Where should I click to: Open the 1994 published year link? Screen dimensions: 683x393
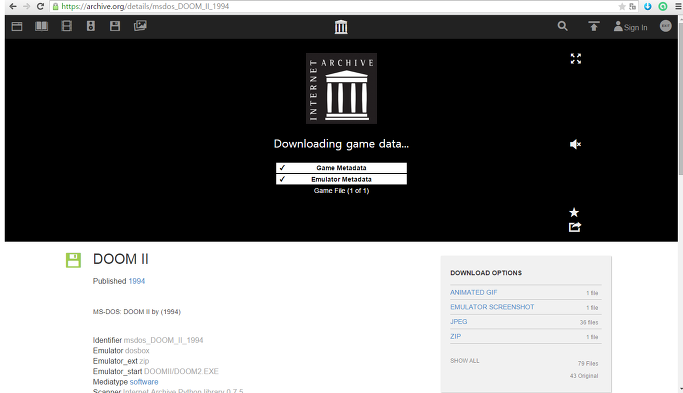click(136, 281)
